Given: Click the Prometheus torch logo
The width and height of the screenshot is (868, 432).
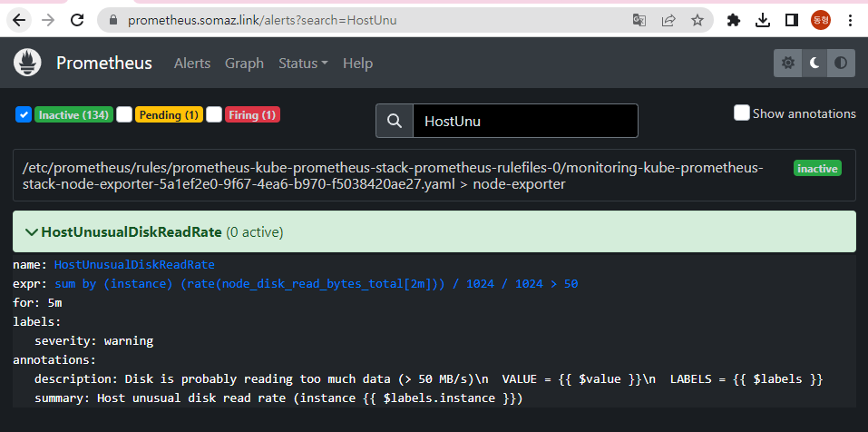Looking at the screenshot, I should (27, 63).
